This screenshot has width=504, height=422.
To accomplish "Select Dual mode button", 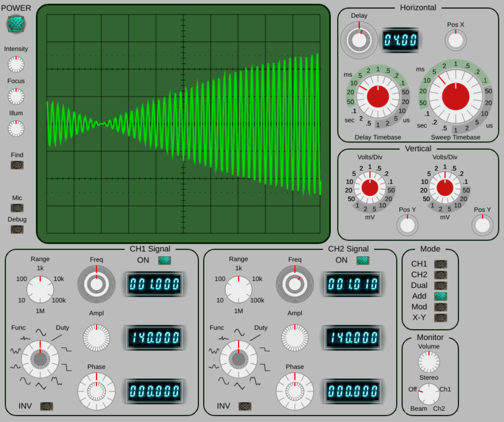I will tap(441, 286).
